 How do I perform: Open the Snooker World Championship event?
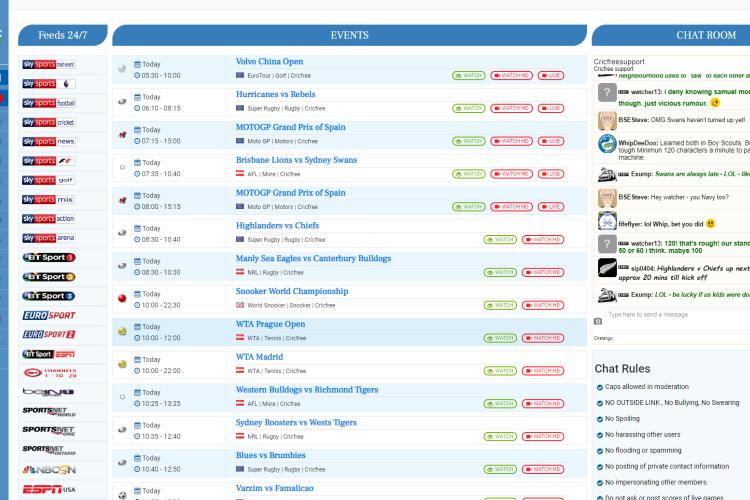(292, 291)
